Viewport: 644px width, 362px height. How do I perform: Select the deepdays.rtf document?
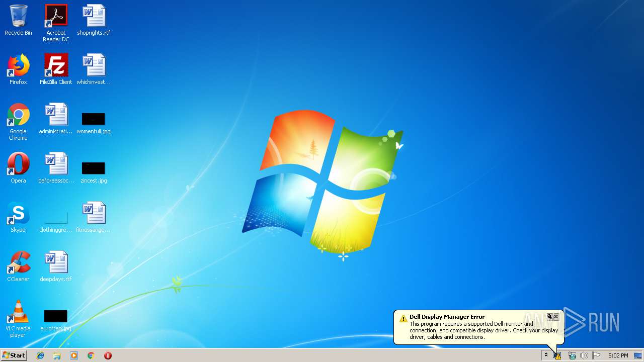[56, 266]
